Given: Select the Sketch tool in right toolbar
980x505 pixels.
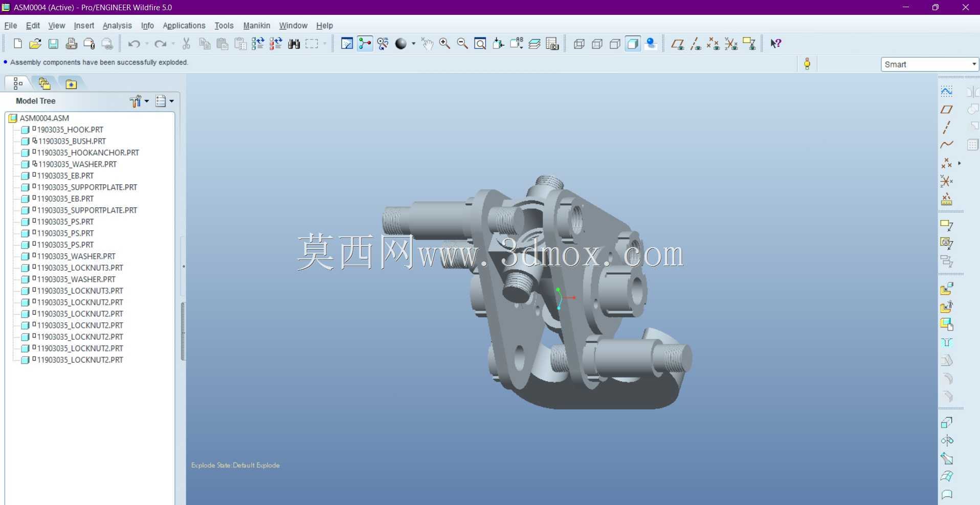Looking at the screenshot, I should point(947,91).
